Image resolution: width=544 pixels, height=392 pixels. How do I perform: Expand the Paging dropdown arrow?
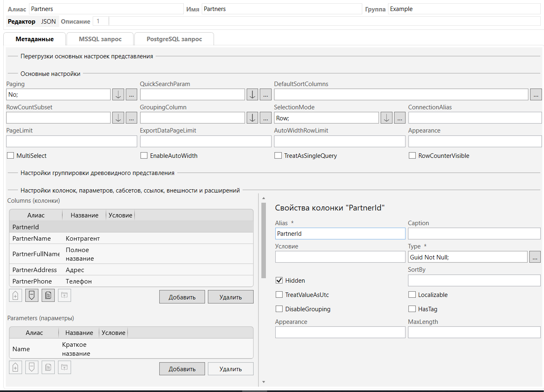(x=118, y=95)
